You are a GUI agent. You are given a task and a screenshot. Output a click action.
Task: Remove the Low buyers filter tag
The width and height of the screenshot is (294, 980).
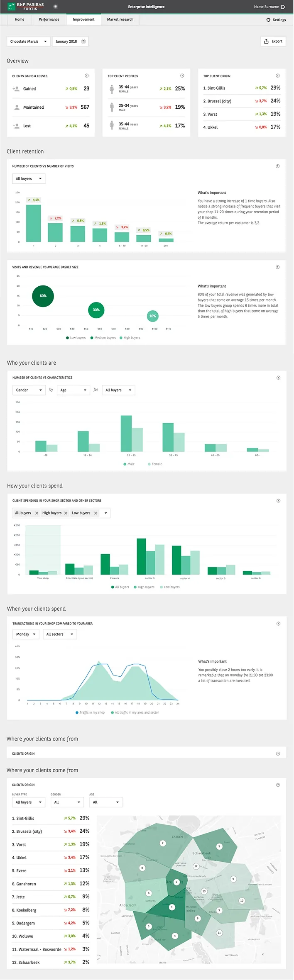point(96,513)
